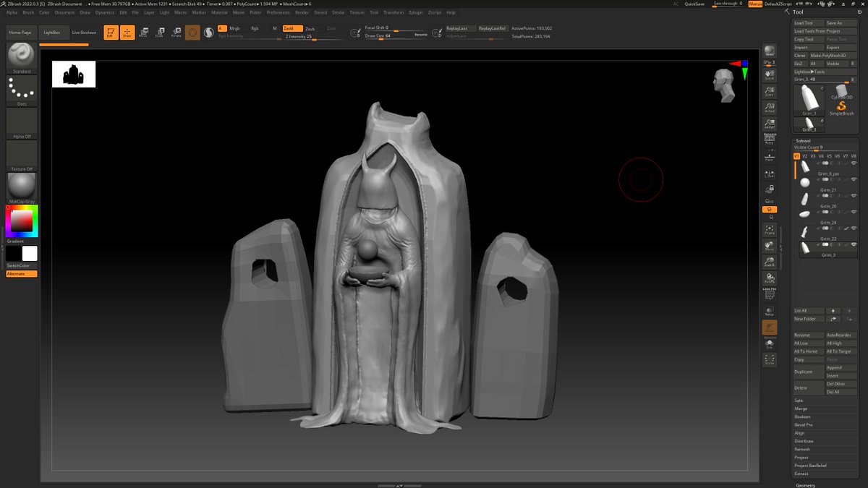Open the Standard brush thumbnail
Screen dimensions: 868x488
22,58
